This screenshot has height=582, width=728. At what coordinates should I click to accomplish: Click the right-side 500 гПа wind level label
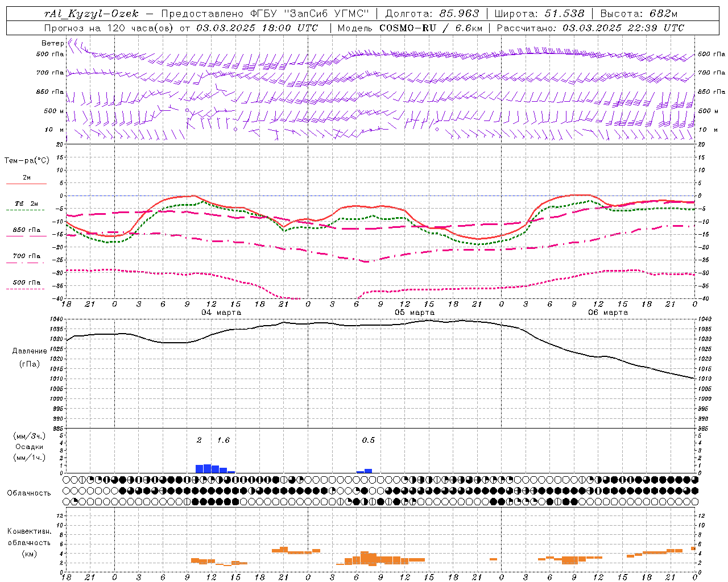[712, 54]
